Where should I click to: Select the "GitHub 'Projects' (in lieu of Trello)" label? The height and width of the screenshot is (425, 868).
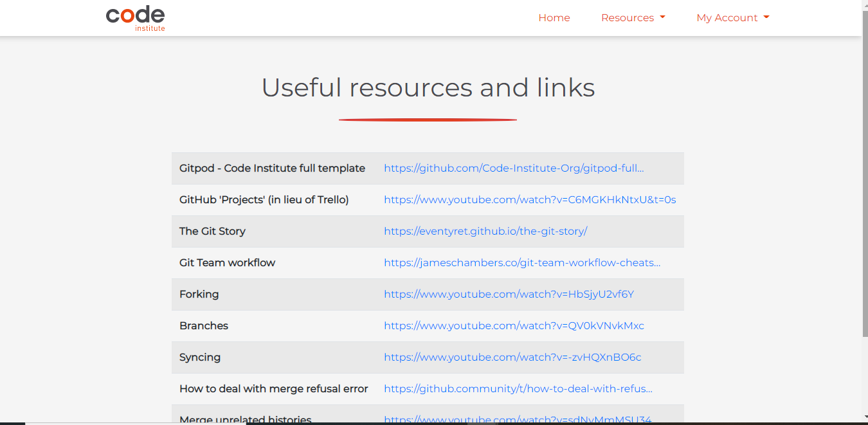click(x=264, y=200)
